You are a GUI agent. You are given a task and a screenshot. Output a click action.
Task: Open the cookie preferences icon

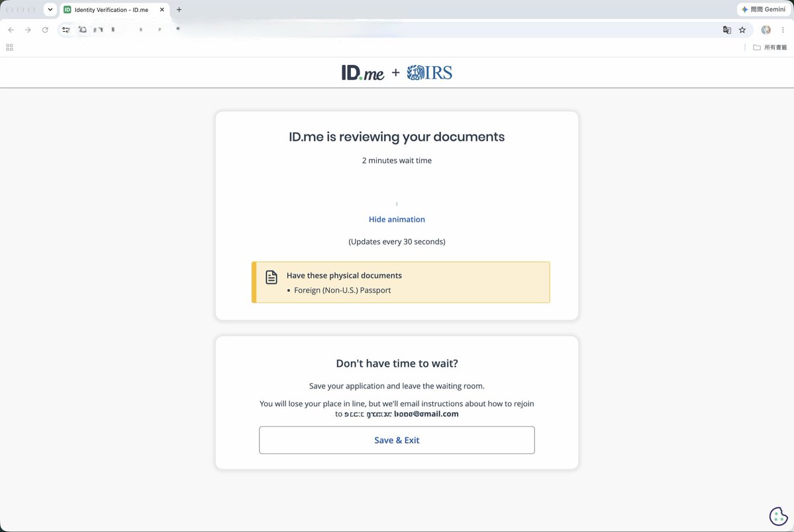(778, 516)
